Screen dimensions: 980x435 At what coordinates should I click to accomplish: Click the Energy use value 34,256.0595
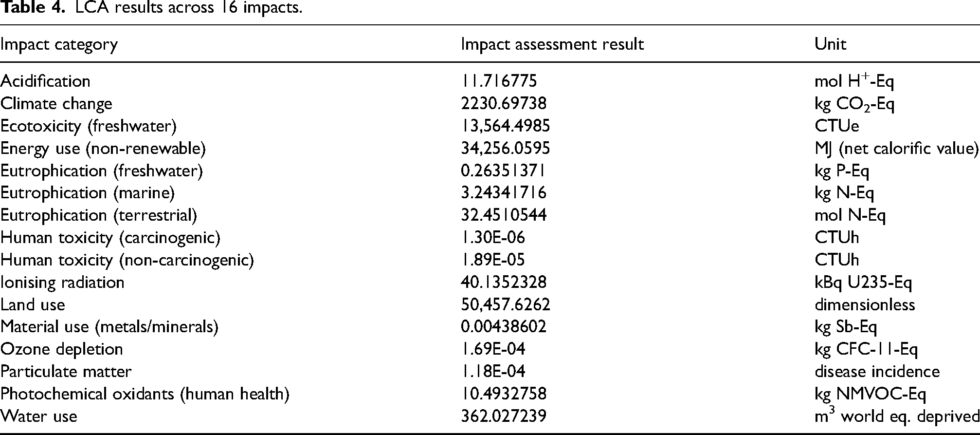506,148
